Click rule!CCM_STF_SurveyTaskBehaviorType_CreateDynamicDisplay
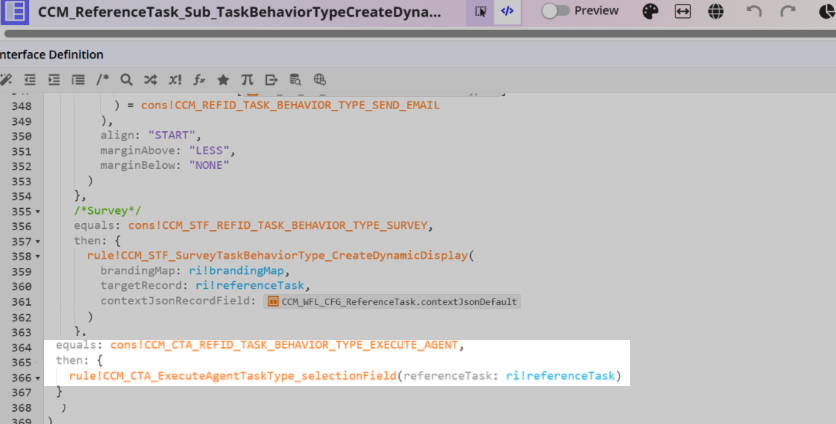 (x=277, y=255)
